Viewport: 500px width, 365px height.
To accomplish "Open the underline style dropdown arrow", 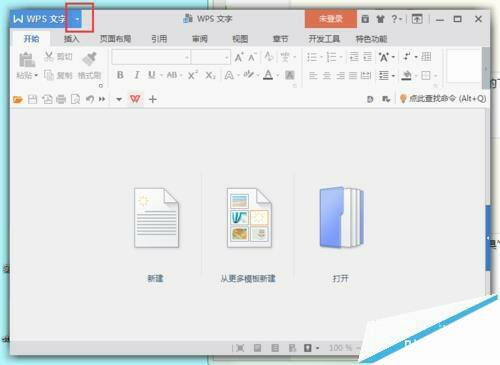I will [161, 76].
